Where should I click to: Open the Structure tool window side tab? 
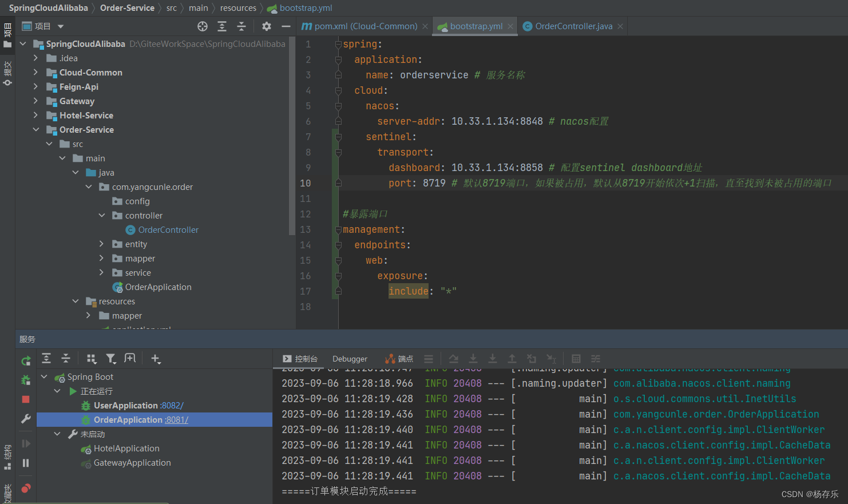click(7, 457)
